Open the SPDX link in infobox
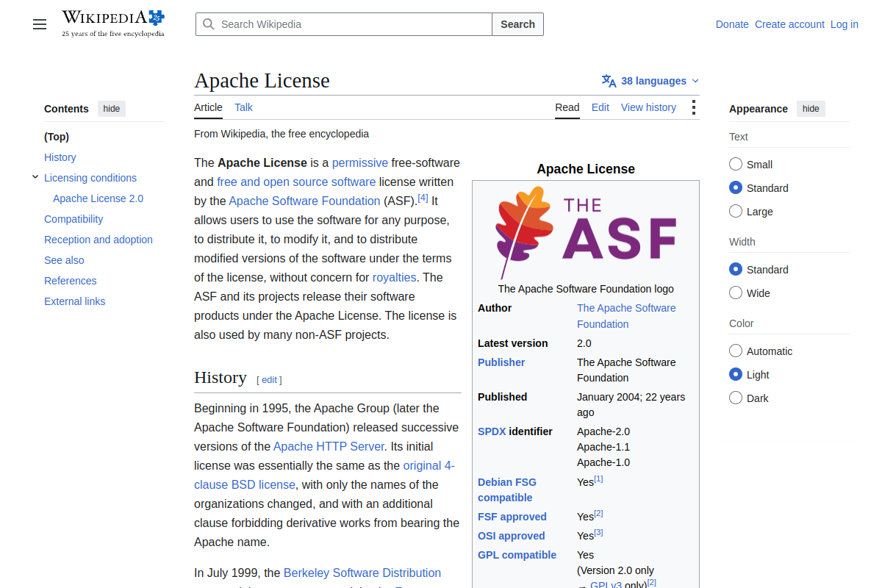Viewport: 882px width, 588px height. click(492, 431)
